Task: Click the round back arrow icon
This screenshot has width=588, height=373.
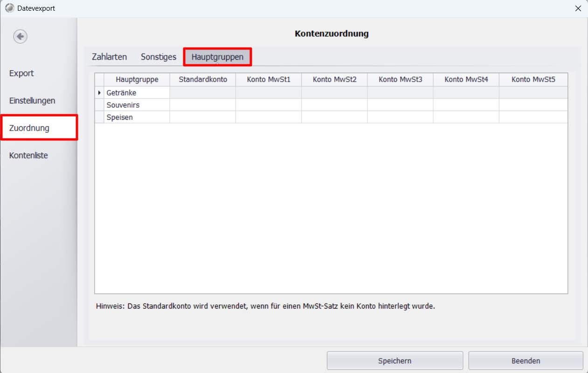Action: pyautogui.click(x=20, y=36)
